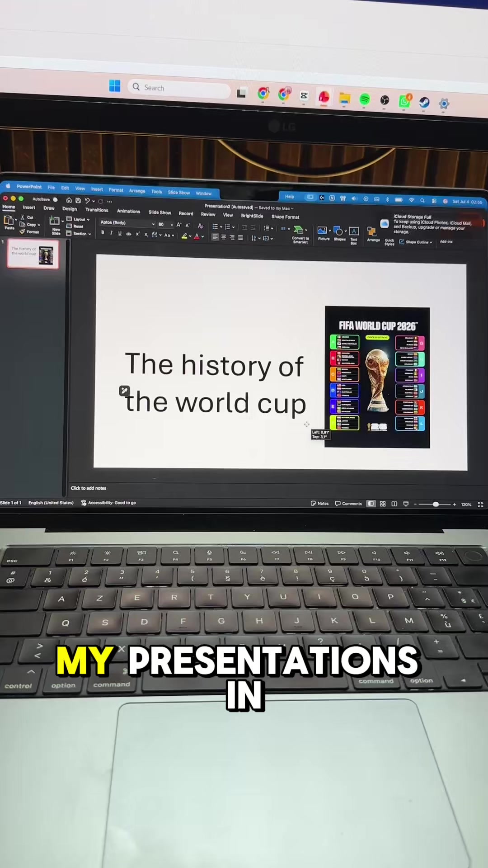
Task: Click the Format painter brush icon
Action: point(22,231)
